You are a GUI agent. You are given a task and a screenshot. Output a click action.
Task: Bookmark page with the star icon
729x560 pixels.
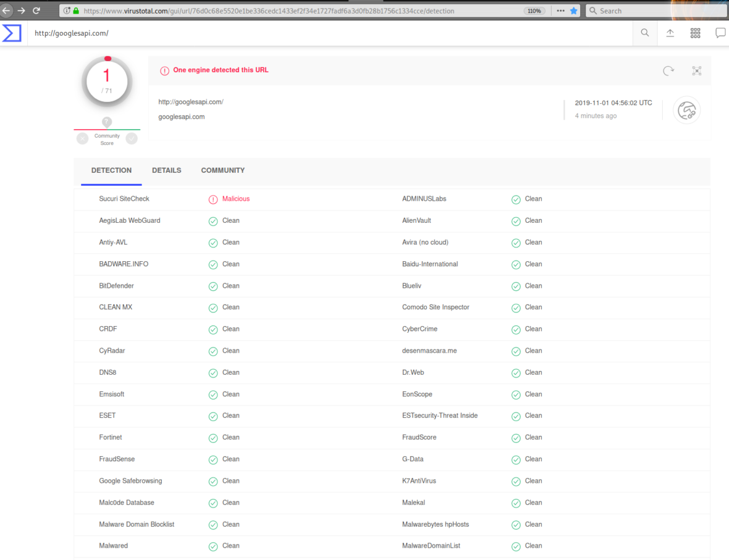573,10
